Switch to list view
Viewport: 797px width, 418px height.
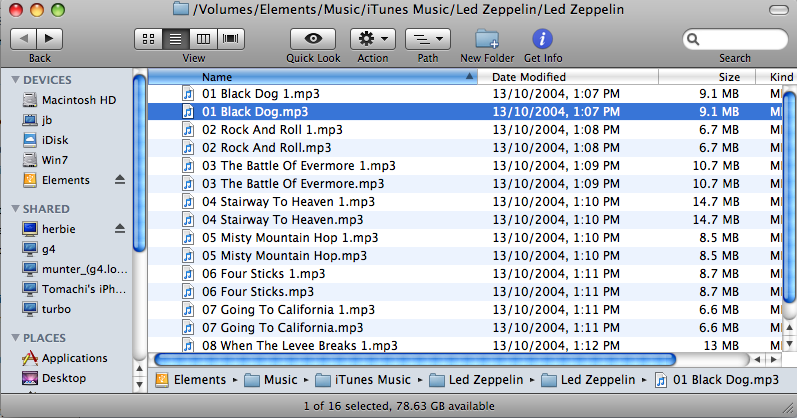[176, 39]
